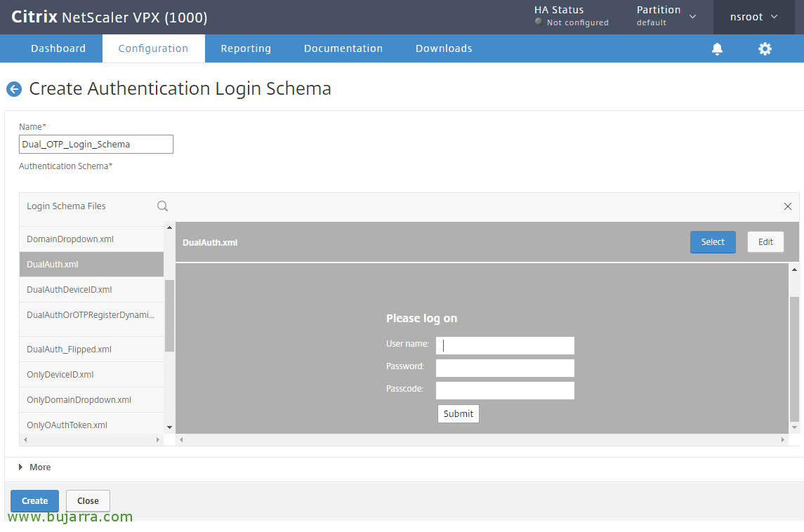
Task: Click the Name input field
Action: coord(96,144)
